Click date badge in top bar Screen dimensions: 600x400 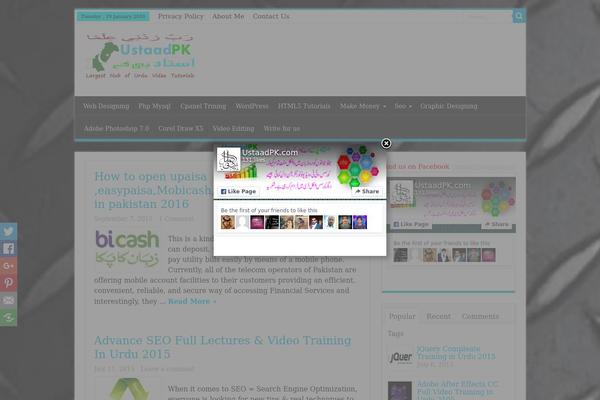(x=113, y=16)
